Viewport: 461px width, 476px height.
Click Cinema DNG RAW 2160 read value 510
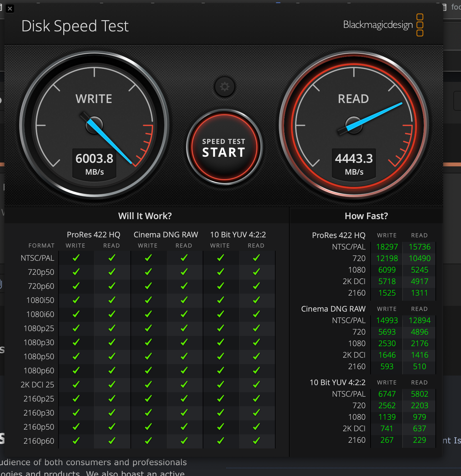[x=419, y=367]
